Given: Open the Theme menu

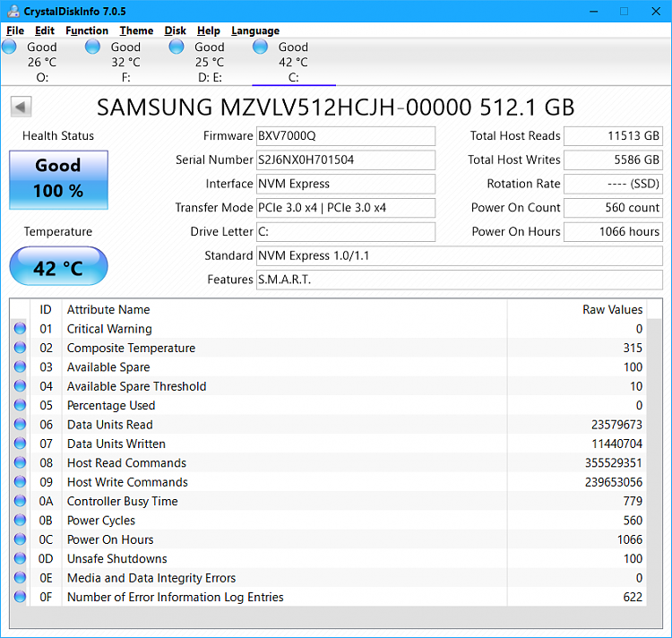Looking at the screenshot, I should pos(136,30).
